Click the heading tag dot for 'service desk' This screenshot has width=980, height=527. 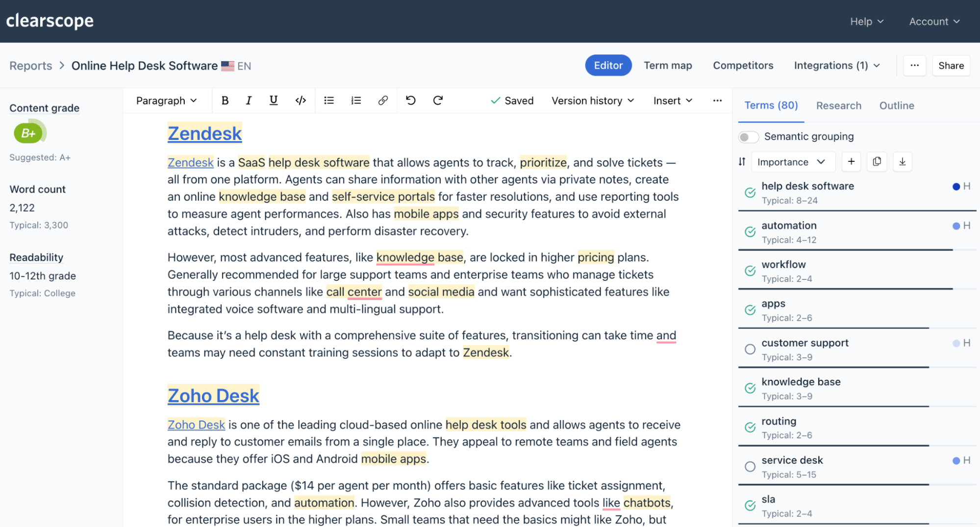[x=956, y=461]
